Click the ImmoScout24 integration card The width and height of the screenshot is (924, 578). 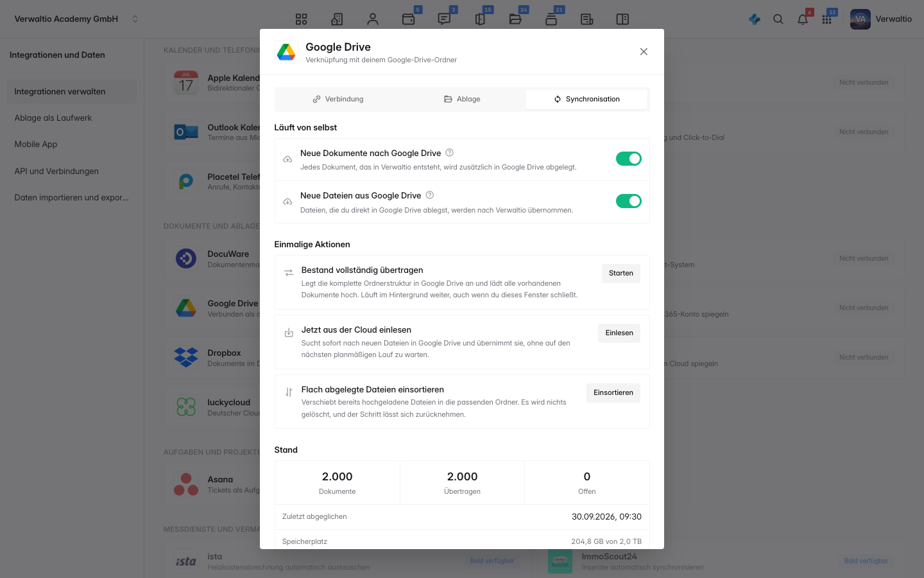[722, 562]
